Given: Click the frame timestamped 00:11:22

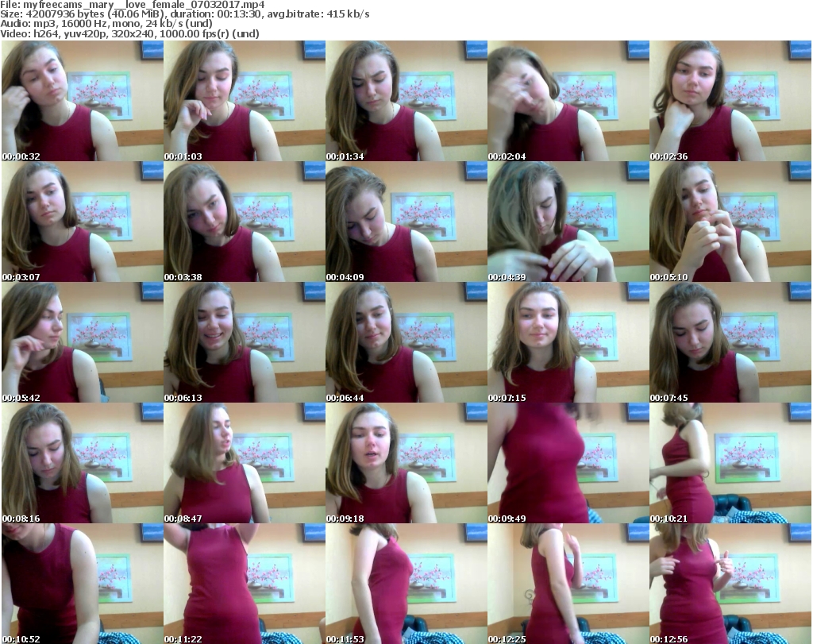Looking at the screenshot, I should pos(245,584).
